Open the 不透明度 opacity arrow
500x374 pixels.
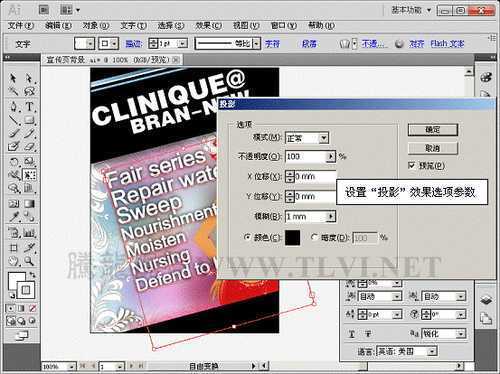point(330,156)
